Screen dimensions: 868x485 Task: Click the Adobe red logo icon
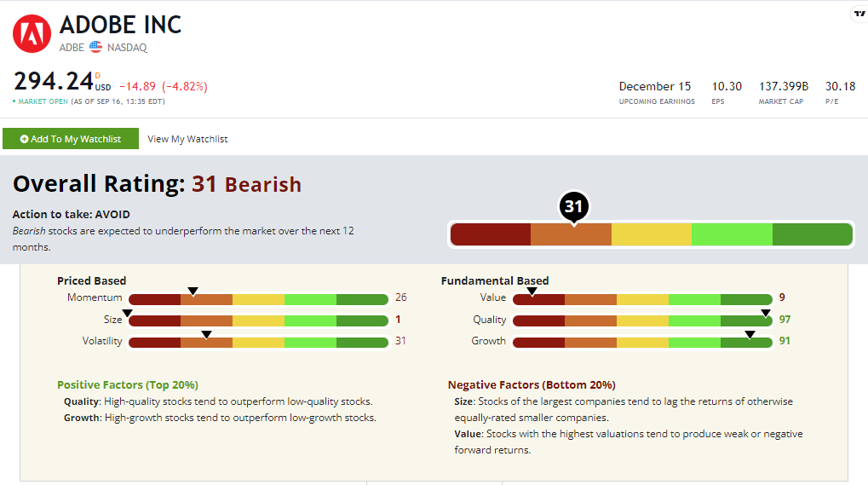[x=32, y=34]
